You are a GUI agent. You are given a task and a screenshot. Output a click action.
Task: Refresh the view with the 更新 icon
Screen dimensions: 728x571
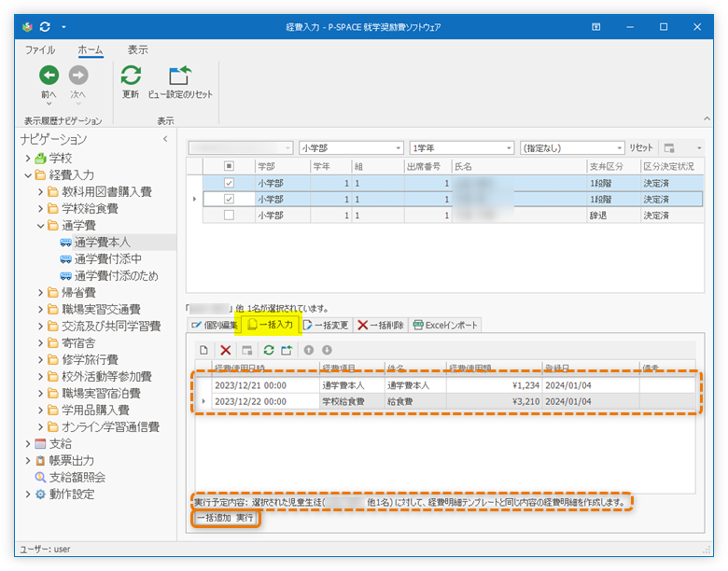[x=131, y=76]
